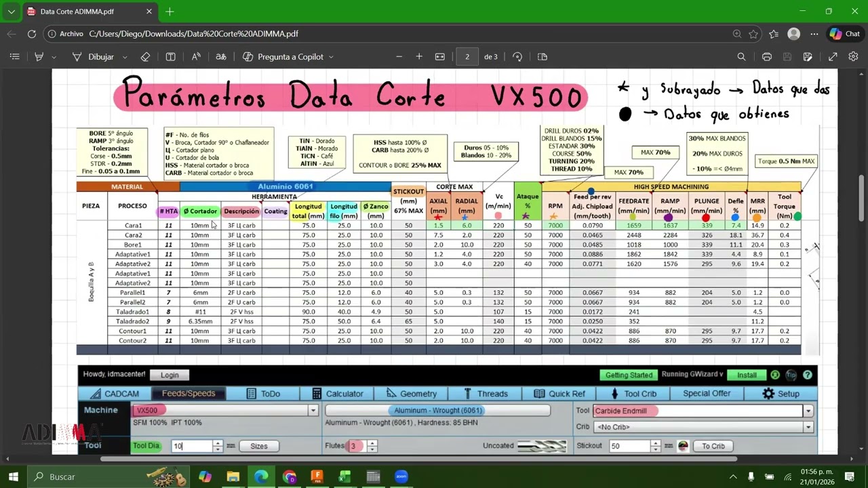Open the Tool Crib tab
This screenshot has height=488, width=868.
pos(633,394)
